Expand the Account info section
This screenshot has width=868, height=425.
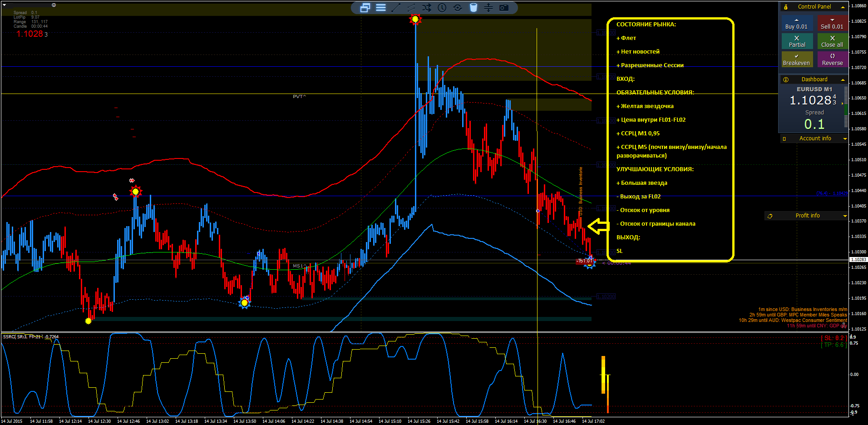coord(845,138)
